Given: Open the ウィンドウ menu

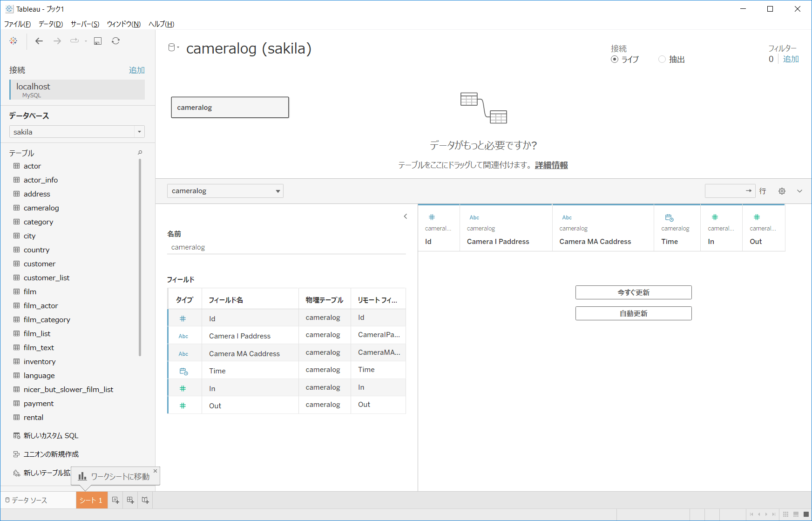Looking at the screenshot, I should click(124, 24).
